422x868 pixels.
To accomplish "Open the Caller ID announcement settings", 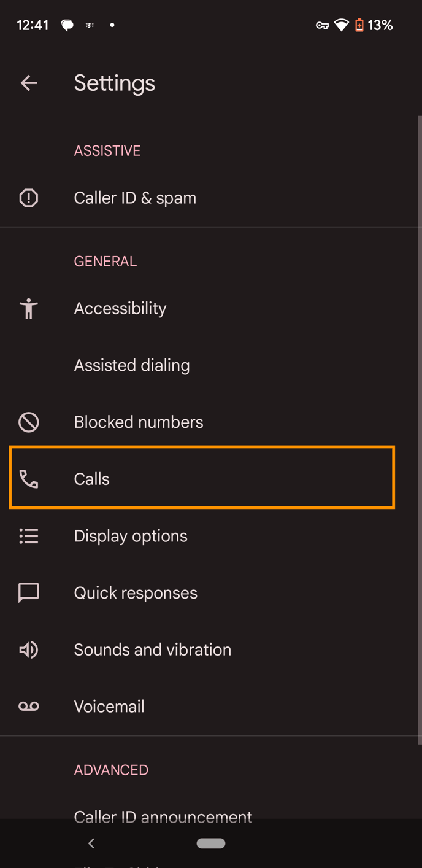I will [x=163, y=816].
